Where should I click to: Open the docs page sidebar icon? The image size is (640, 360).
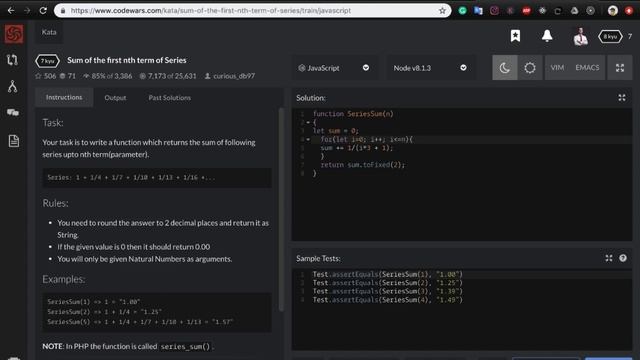click(13, 141)
